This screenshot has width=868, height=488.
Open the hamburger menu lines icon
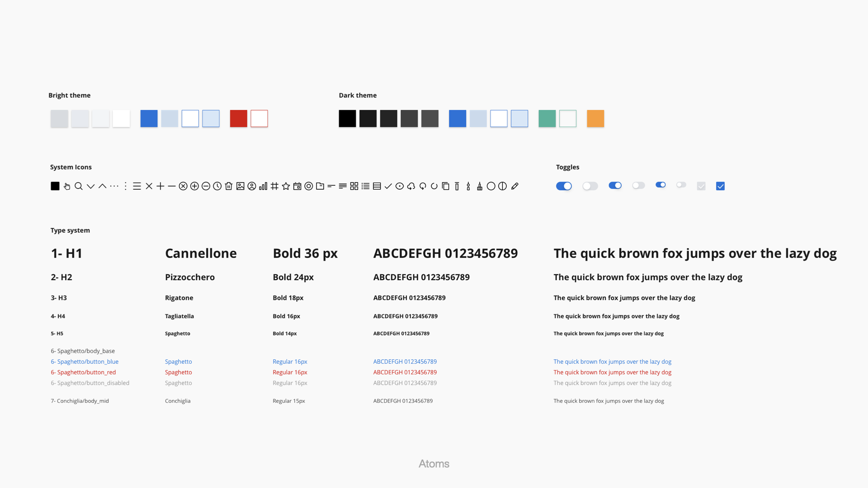pyautogui.click(x=137, y=186)
